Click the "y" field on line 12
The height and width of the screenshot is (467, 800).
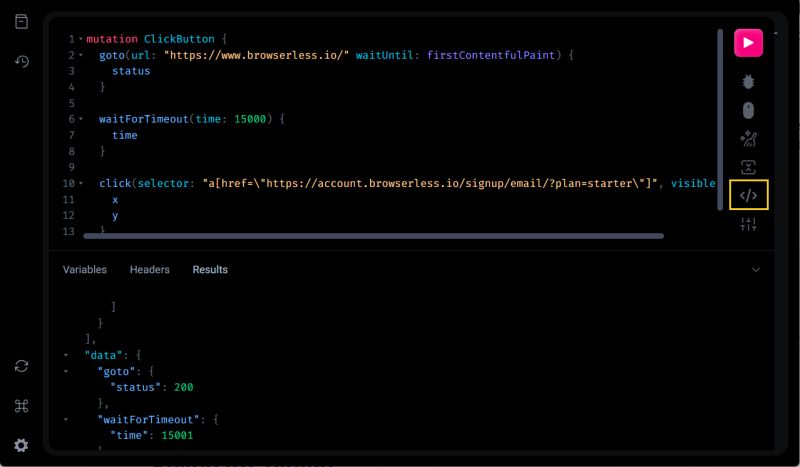[x=115, y=215]
